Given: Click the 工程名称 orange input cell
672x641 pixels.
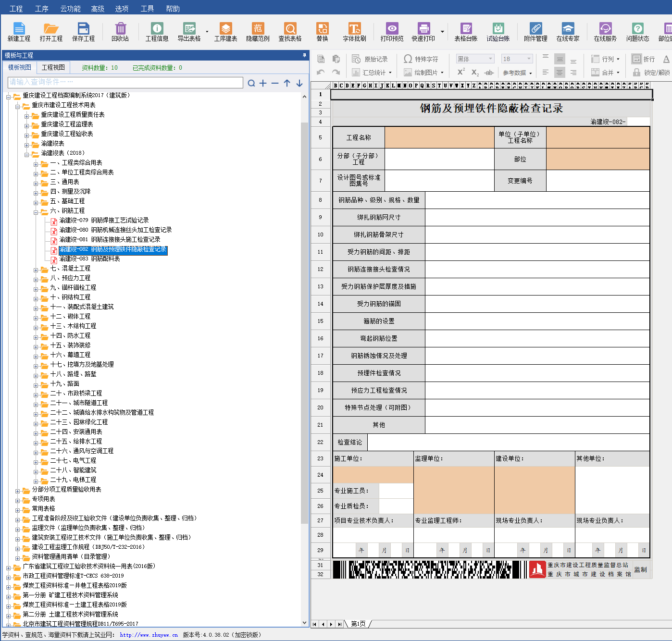Looking at the screenshot, I should click(439, 137).
